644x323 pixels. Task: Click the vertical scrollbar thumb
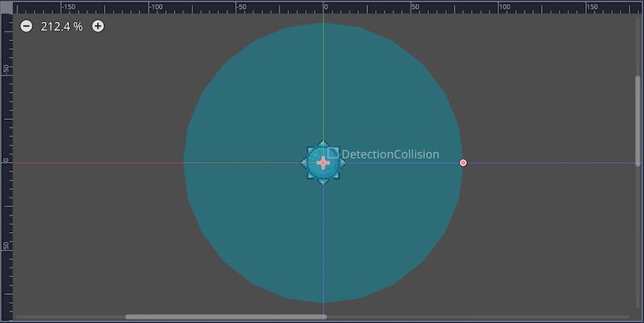click(638, 121)
